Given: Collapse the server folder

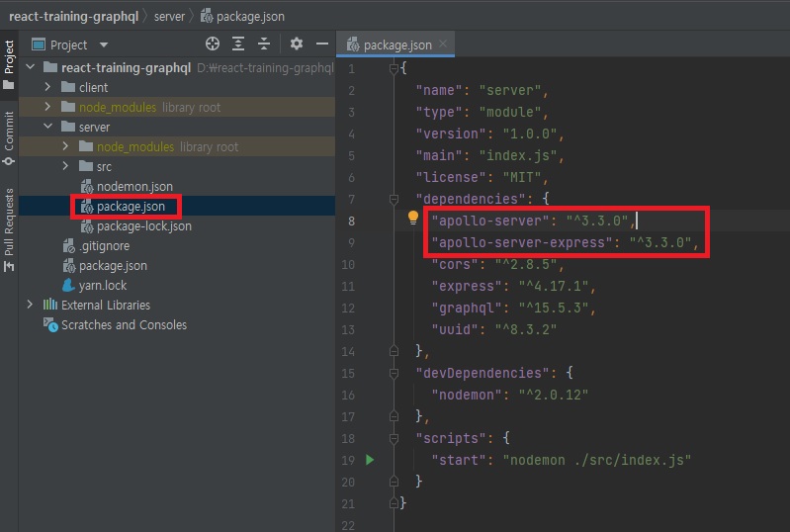Looking at the screenshot, I should point(46,128).
